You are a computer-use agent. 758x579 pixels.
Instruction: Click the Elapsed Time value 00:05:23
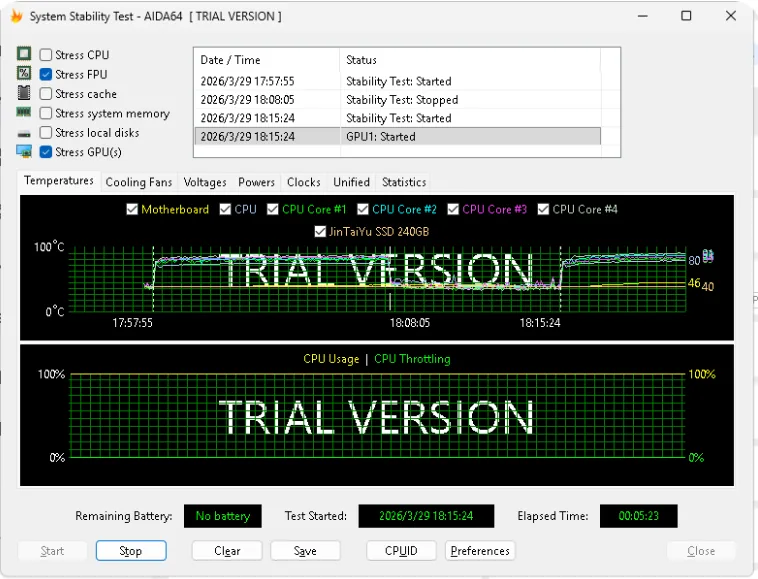[639, 516]
